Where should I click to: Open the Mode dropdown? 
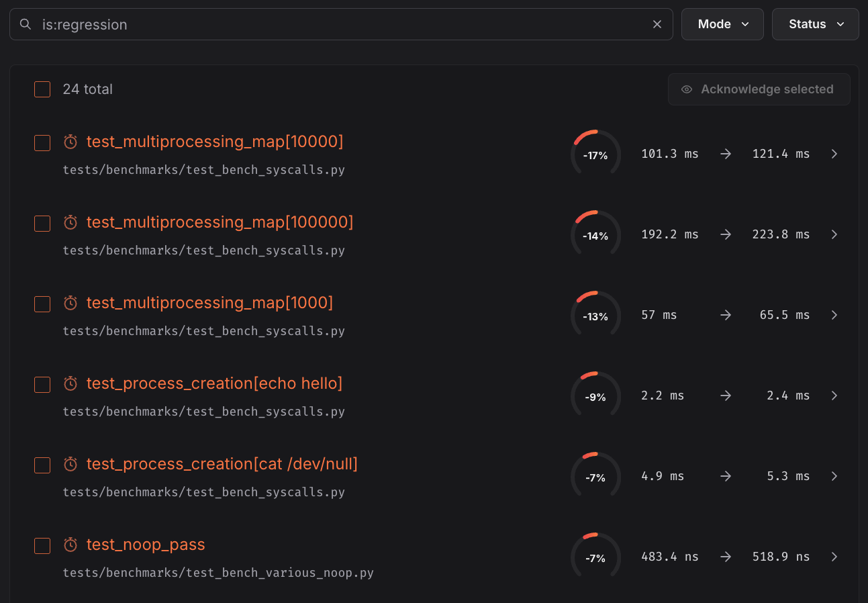click(x=722, y=24)
